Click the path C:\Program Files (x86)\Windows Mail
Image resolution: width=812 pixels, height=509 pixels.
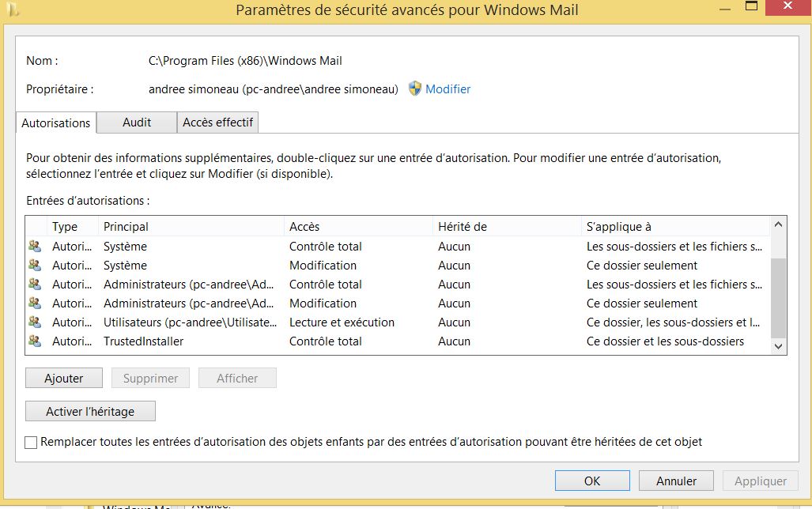tap(245, 61)
